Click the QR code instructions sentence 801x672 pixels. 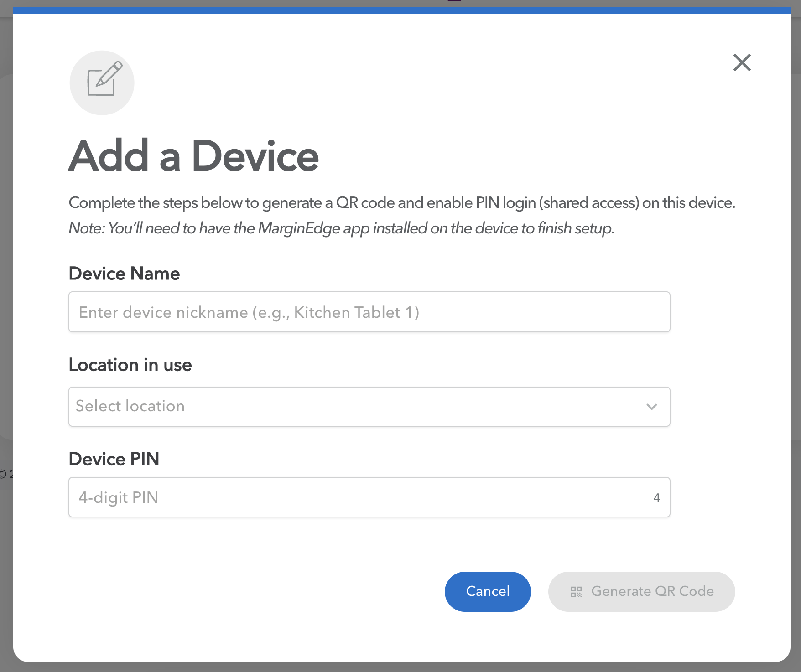coord(401,203)
